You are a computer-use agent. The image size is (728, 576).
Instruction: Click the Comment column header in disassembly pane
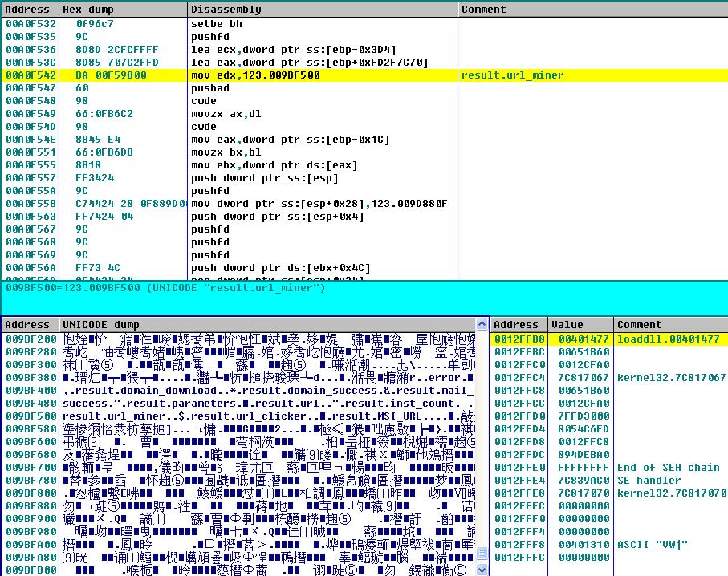point(482,9)
